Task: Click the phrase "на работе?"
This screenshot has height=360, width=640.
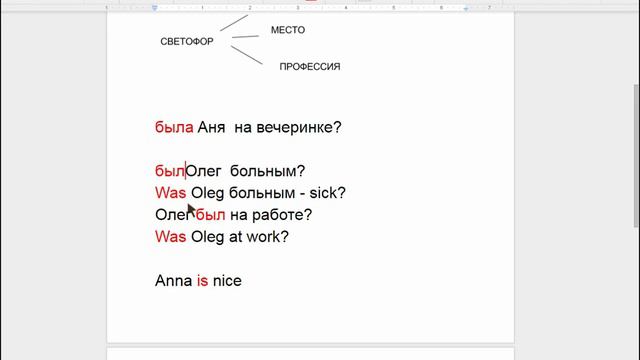Action: point(271,215)
